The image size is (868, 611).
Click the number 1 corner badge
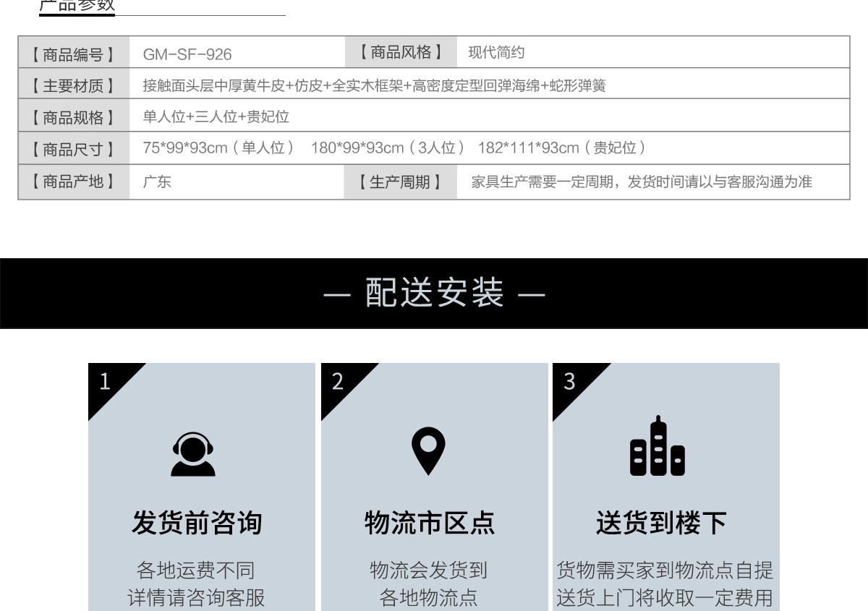coord(106,382)
